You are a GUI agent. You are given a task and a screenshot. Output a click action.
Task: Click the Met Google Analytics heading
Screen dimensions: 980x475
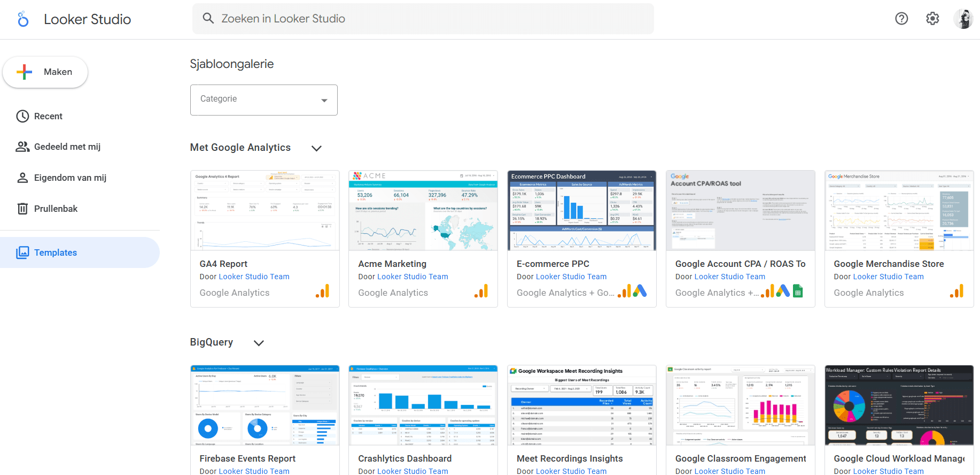pos(240,148)
